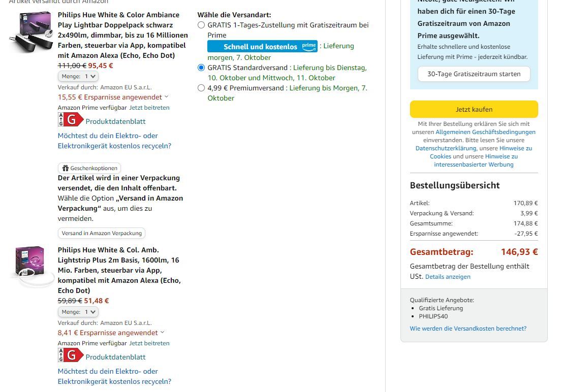Viewport: 561px width, 392px height.
Task: Open recycling link under Lightstrip Plus
Action: coord(114,376)
